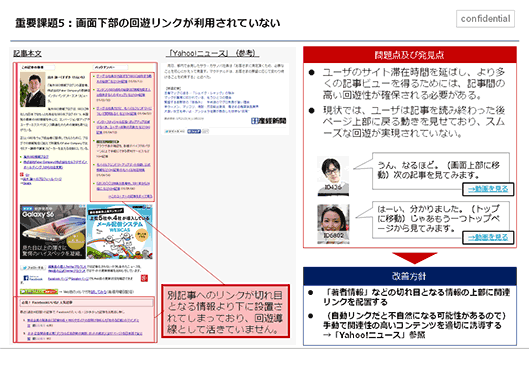529x366 pixels.
Task: Click the speech bubble starting うん、なるほど
Action: (x=441, y=170)
